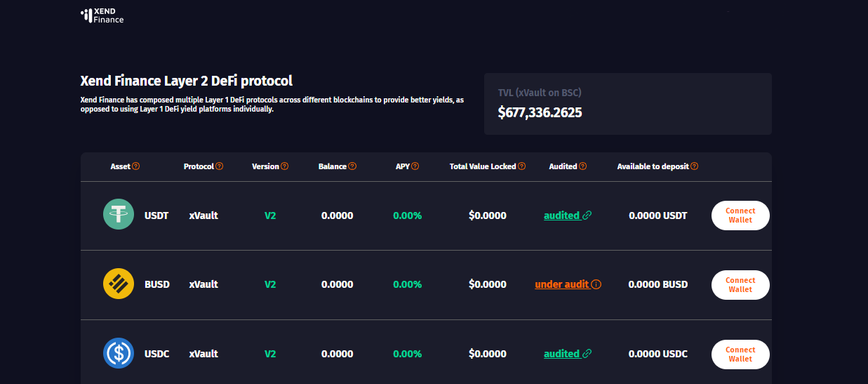Image resolution: width=868 pixels, height=384 pixels.
Task: Click the USDC asset name
Action: point(157,354)
